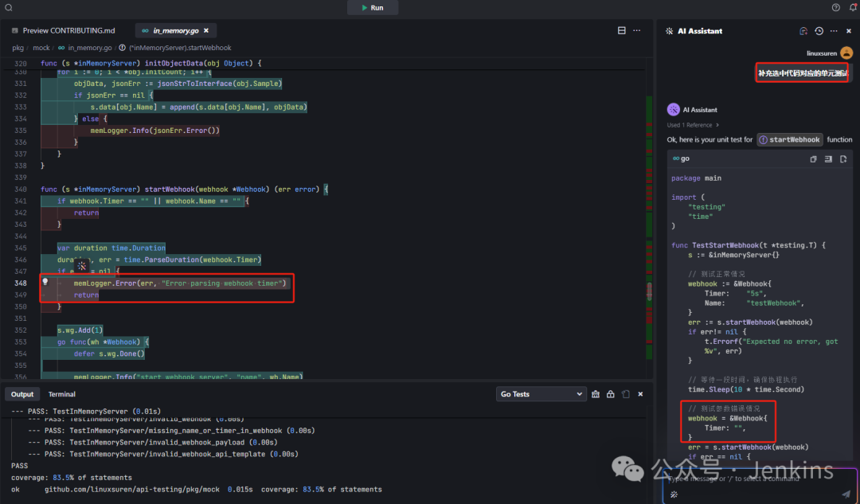The height and width of the screenshot is (504, 860).
Task: Open AI Assistant more options
Action: (834, 31)
